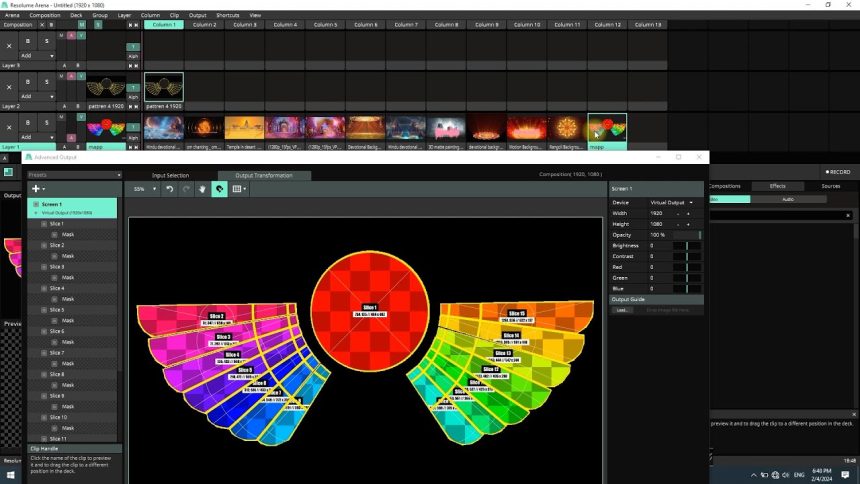Viewport: 860px width, 484px height.
Task: Click the redo arrow in Advanced Output toolbar
Action: pos(186,189)
